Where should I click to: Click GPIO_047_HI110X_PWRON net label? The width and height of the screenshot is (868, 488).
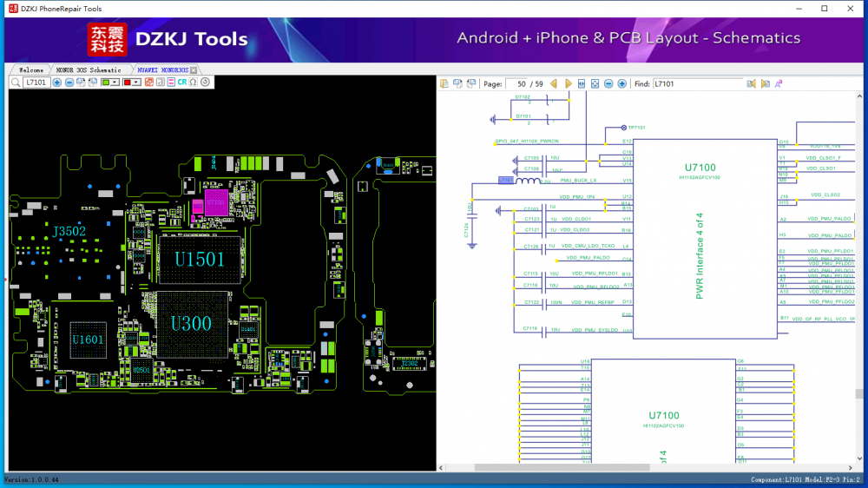(x=527, y=142)
